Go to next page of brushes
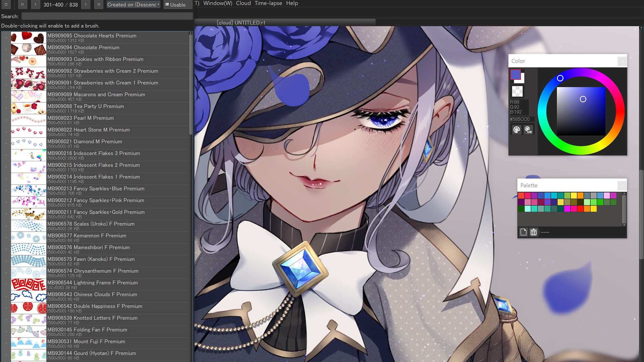Screen dimensions: 644x362 coord(86,5)
